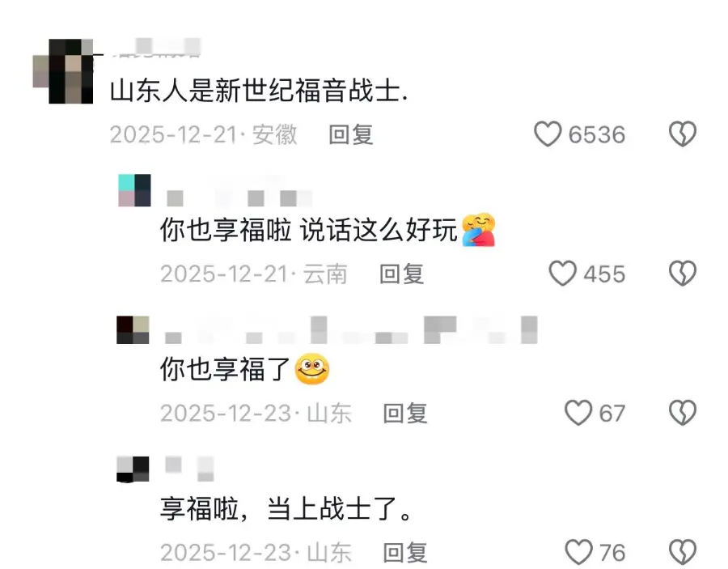Viewport: 728px width, 569px height.
Task: Dislike the reply with 76 likes
Action: pos(683,552)
